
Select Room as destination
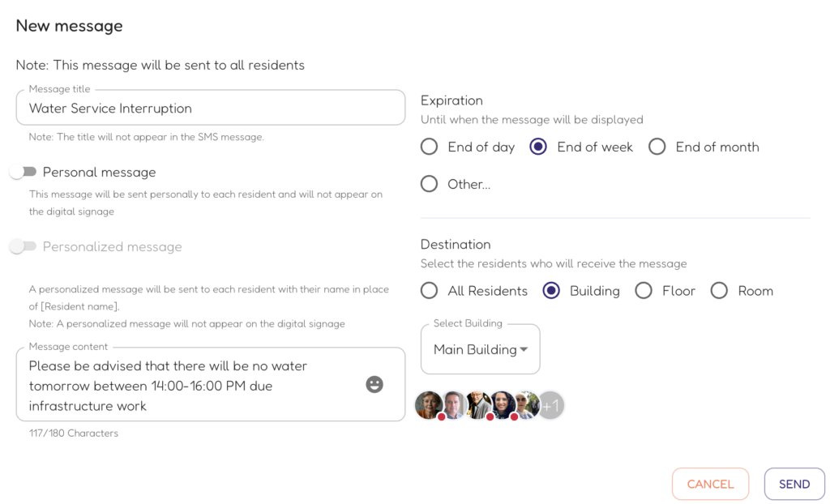pos(720,291)
